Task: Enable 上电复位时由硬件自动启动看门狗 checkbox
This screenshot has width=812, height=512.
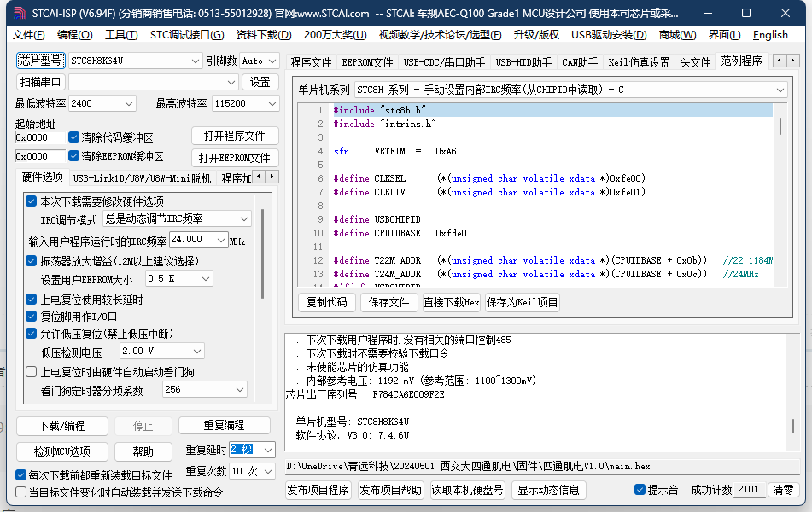Action: pos(32,372)
